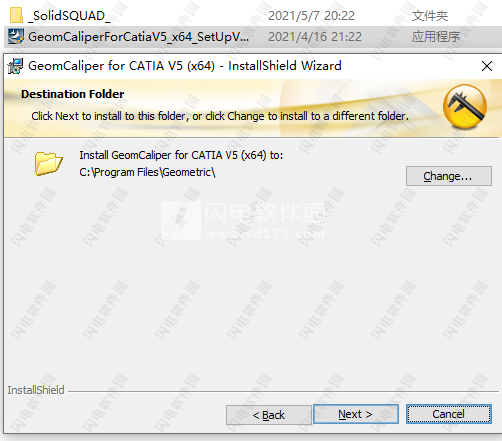Click the C:\Program Files\Geometric\ path text
This screenshot has width=502, height=441.
pos(147,172)
